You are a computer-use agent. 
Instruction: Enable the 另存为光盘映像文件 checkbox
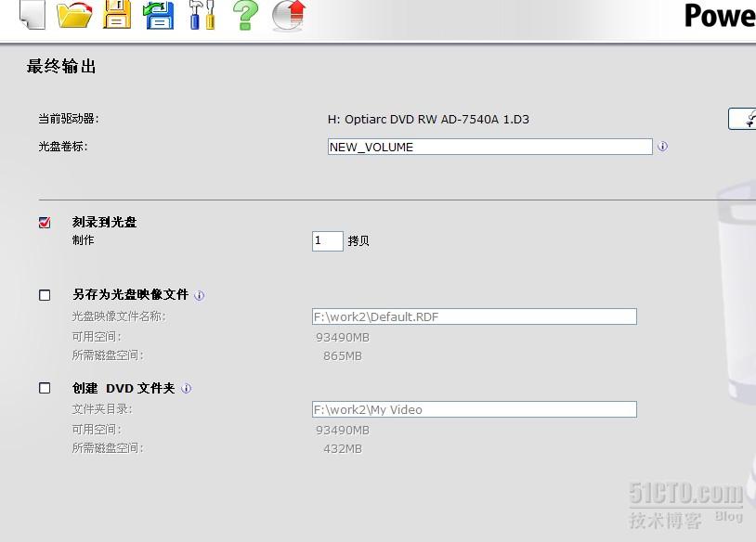45,295
